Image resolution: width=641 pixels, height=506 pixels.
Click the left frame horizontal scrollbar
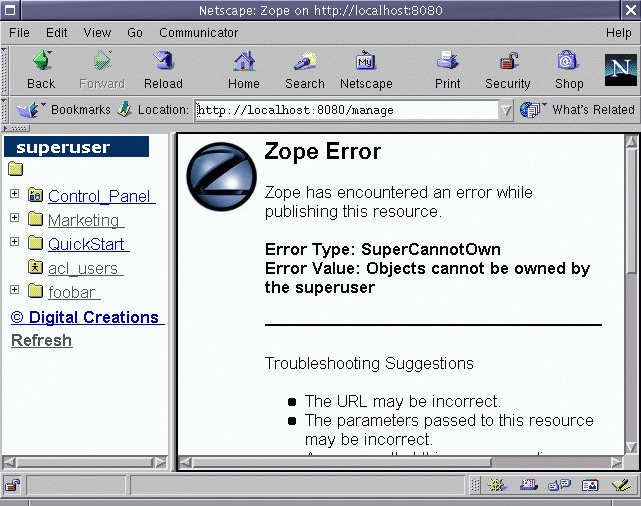pos(84,462)
